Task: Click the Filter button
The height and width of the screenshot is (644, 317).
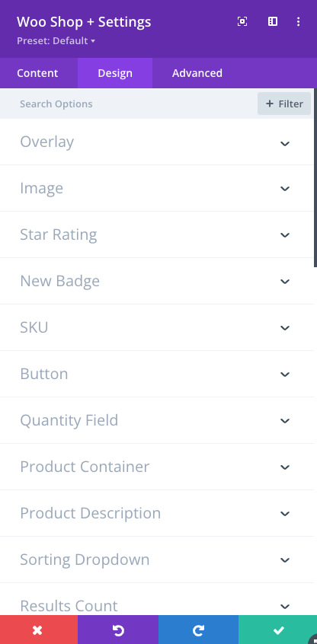Action: (x=284, y=104)
